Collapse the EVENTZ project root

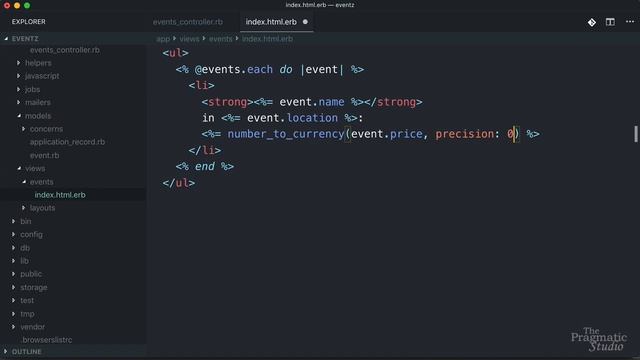pyautogui.click(x=6, y=39)
